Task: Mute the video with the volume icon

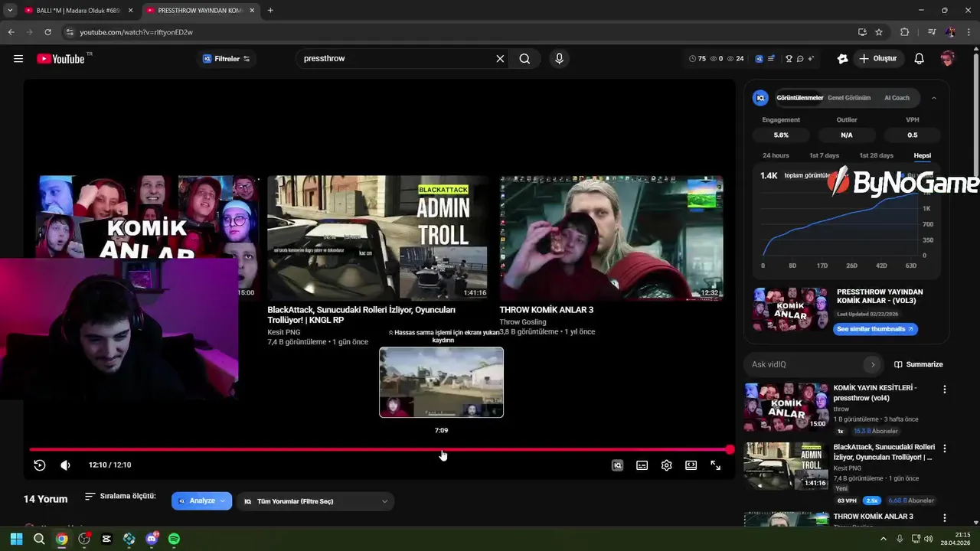Action: [x=65, y=465]
